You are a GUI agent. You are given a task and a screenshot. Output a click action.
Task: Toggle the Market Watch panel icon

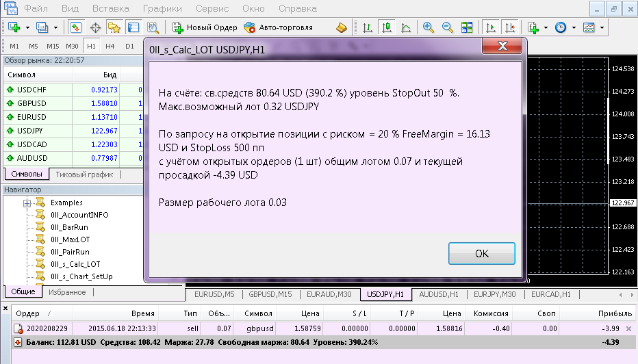tap(76, 27)
